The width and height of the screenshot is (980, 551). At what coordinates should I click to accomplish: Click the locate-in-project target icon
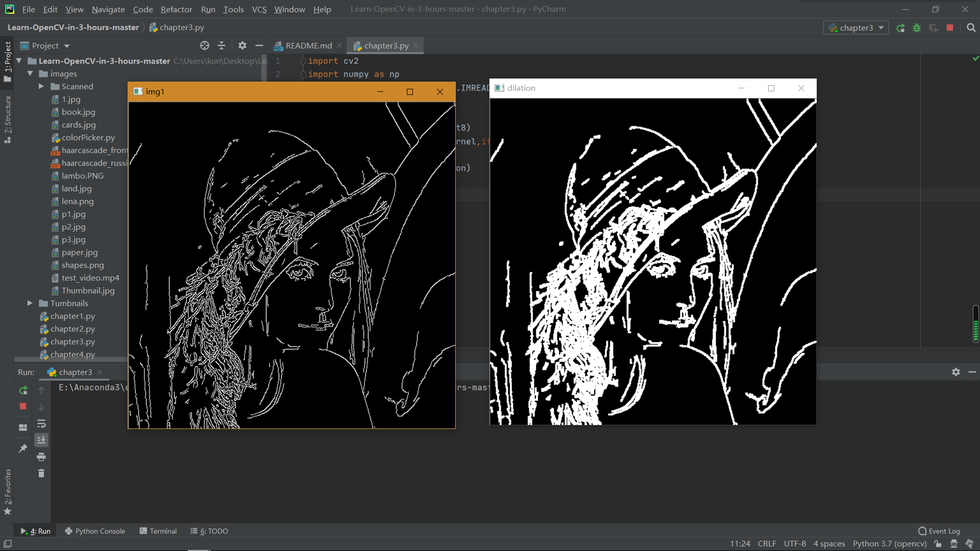205,45
